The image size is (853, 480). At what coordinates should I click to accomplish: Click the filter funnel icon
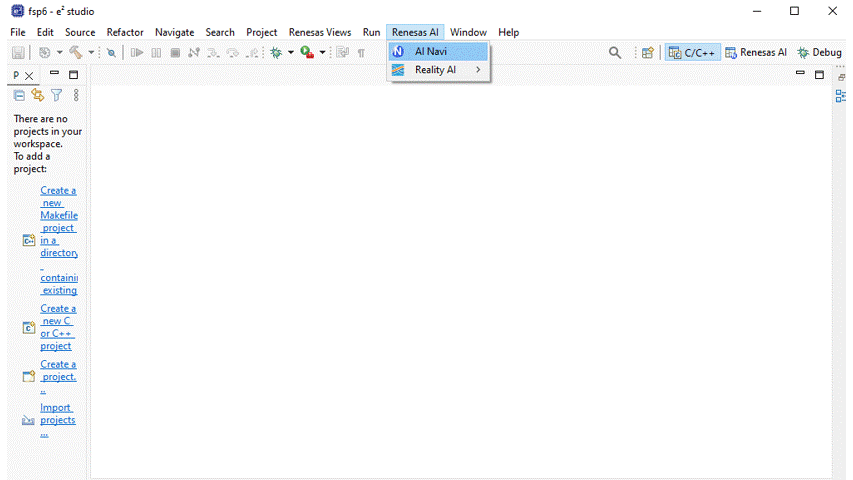[57, 95]
